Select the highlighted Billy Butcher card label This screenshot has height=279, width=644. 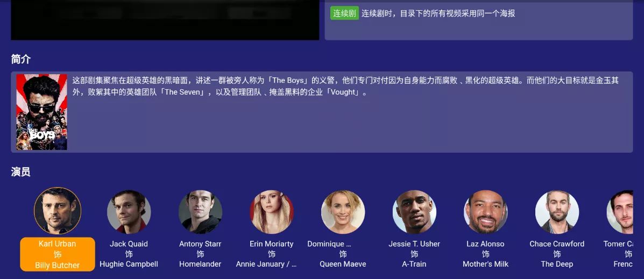(58, 265)
